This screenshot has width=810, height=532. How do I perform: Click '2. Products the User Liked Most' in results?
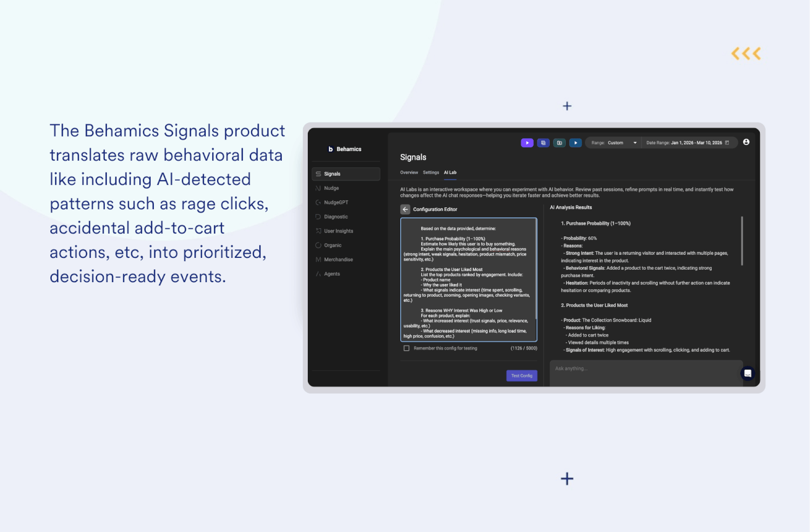point(594,305)
